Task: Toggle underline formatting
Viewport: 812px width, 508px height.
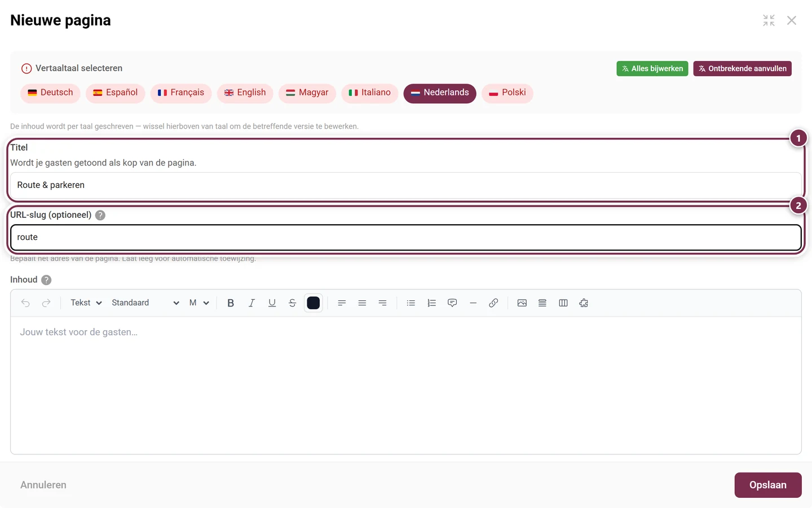Action: point(272,303)
